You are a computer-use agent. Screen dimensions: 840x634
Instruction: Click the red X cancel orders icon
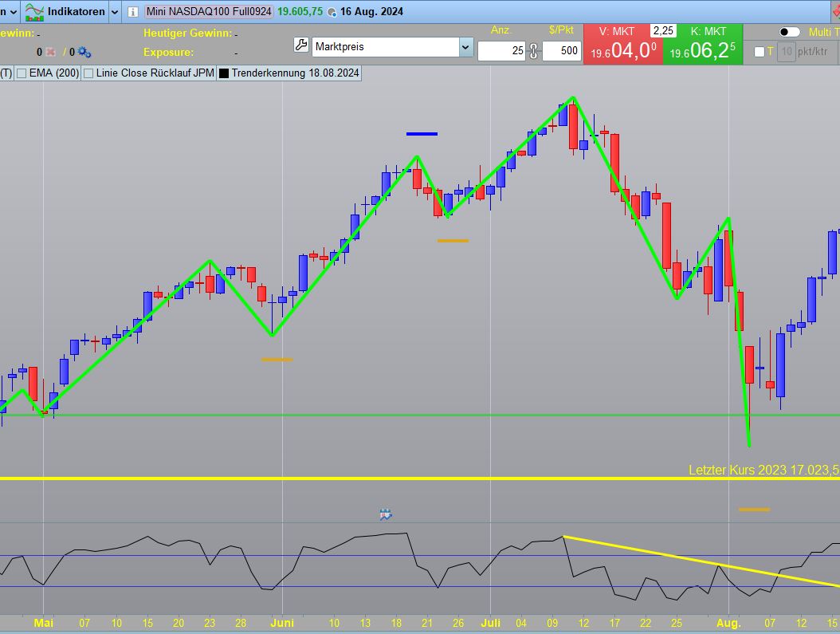51,52
